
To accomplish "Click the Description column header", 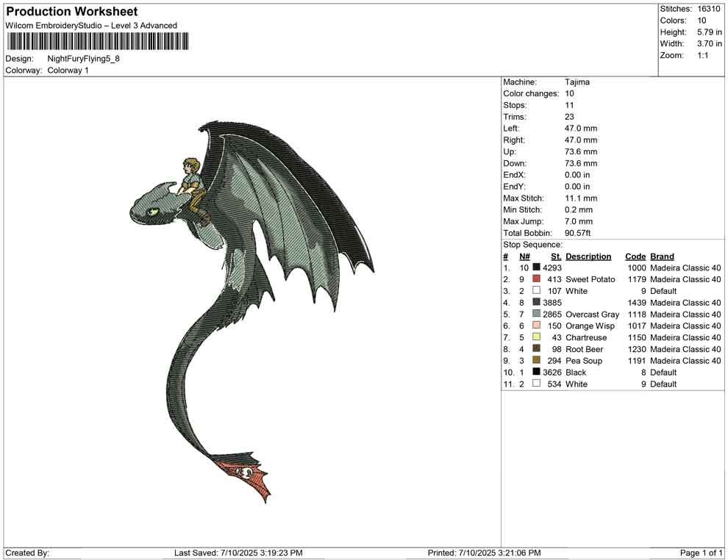I will 588,256.
